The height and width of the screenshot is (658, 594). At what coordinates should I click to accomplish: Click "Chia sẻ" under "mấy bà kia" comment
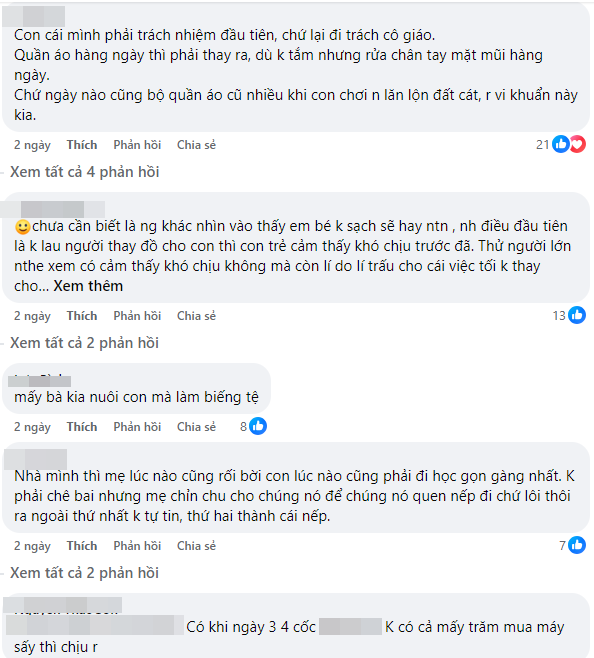tap(196, 427)
